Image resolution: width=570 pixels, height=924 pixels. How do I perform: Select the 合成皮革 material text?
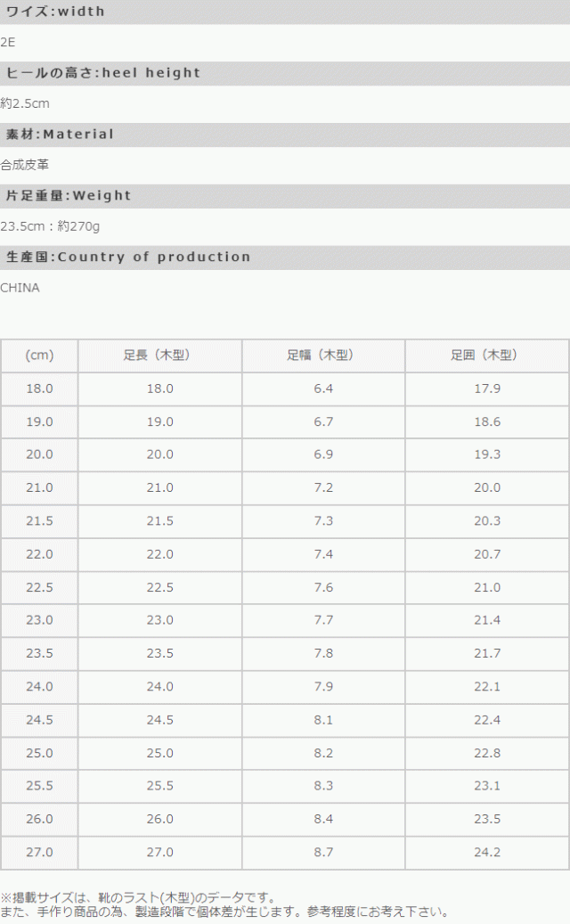(25, 165)
